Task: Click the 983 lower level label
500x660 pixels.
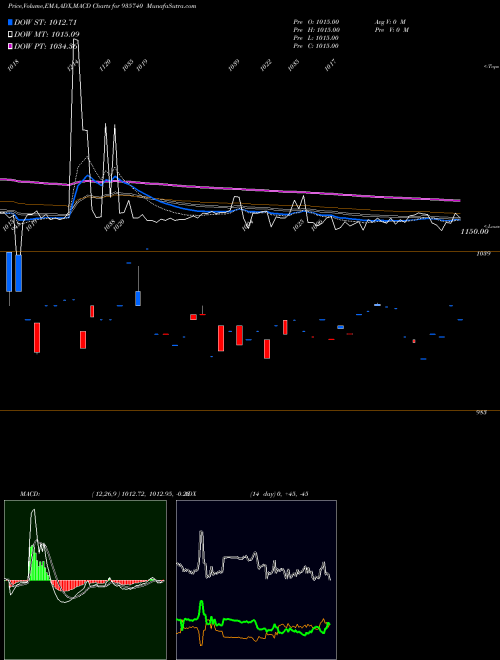Action: [x=481, y=413]
